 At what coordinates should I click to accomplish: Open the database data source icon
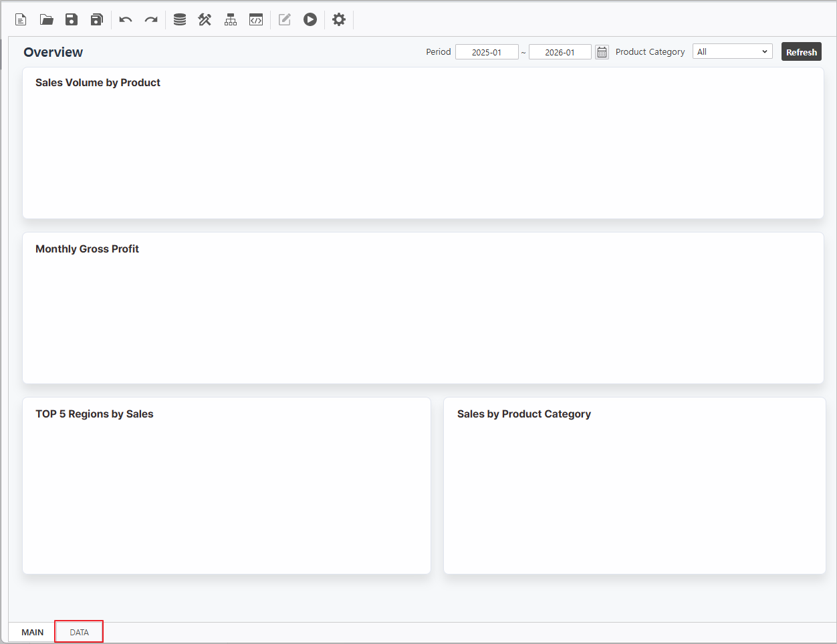(x=180, y=19)
